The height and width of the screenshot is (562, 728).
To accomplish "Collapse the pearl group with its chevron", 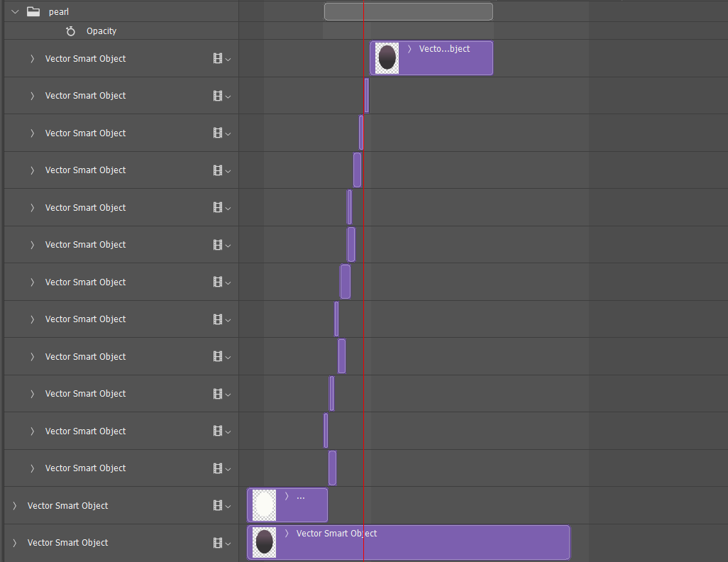I will pyautogui.click(x=15, y=11).
